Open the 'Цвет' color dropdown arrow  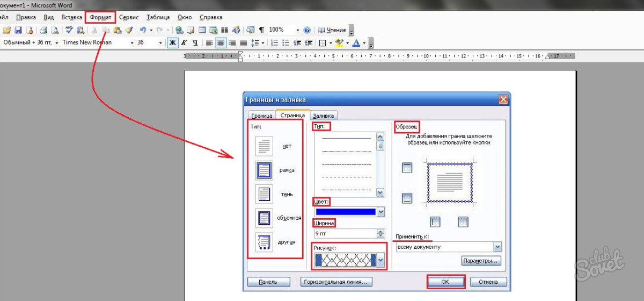pyautogui.click(x=381, y=212)
